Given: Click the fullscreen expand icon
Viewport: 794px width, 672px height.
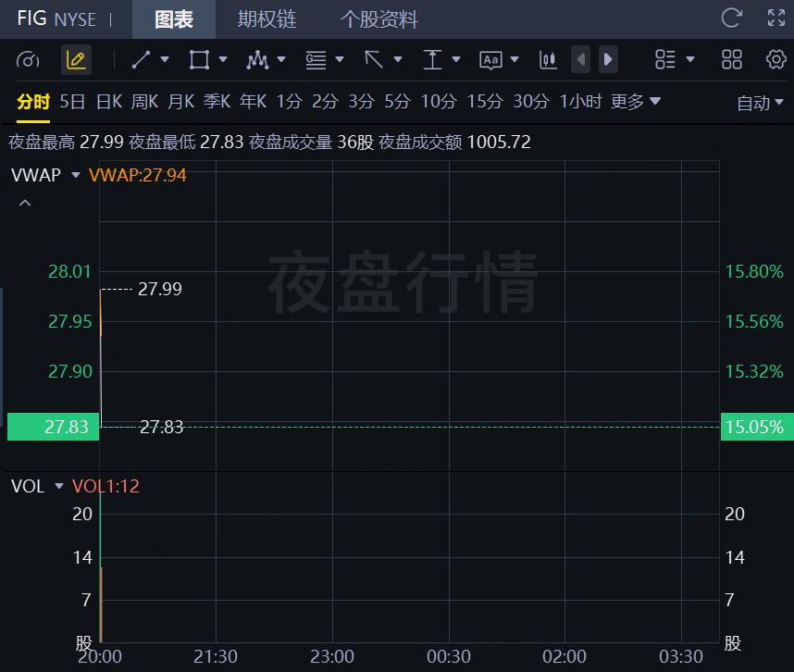Looking at the screenshot, I should point(776,19).
